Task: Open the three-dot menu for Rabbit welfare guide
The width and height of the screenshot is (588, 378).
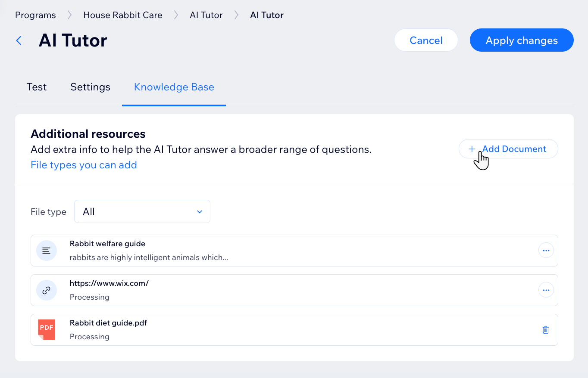Action: coord(546,250)
